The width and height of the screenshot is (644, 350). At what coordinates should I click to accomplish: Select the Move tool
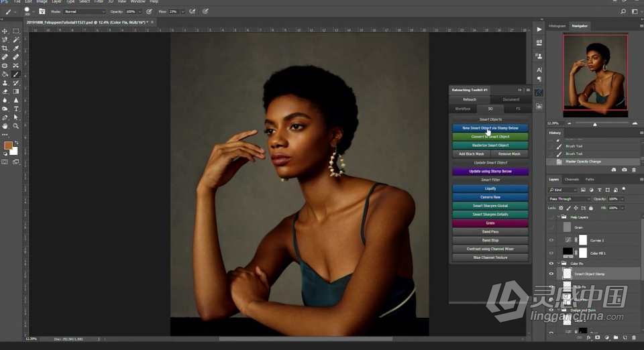point(5,32)
